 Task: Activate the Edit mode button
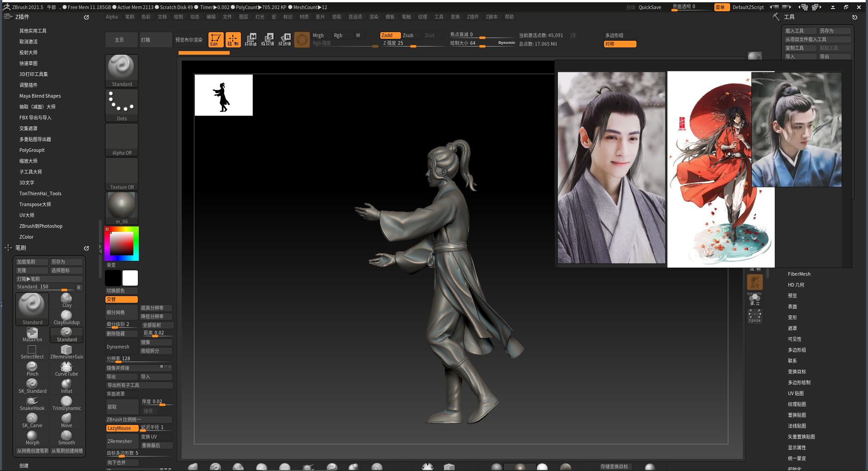point(216,40)
